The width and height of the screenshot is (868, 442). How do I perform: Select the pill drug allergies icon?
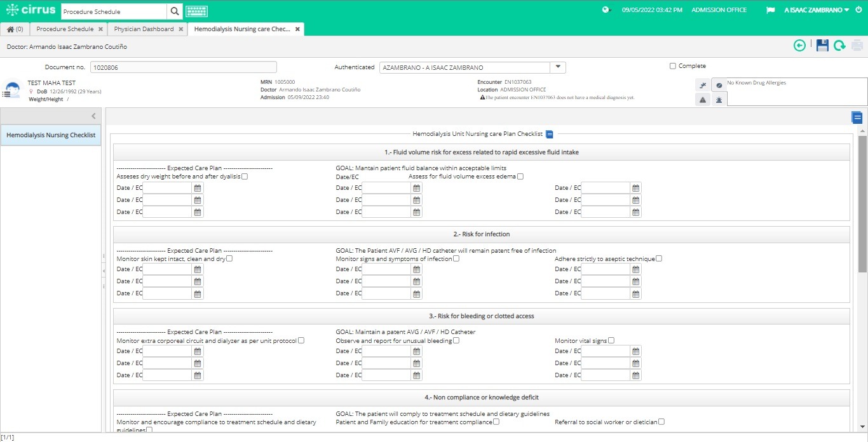click(719, 85)
